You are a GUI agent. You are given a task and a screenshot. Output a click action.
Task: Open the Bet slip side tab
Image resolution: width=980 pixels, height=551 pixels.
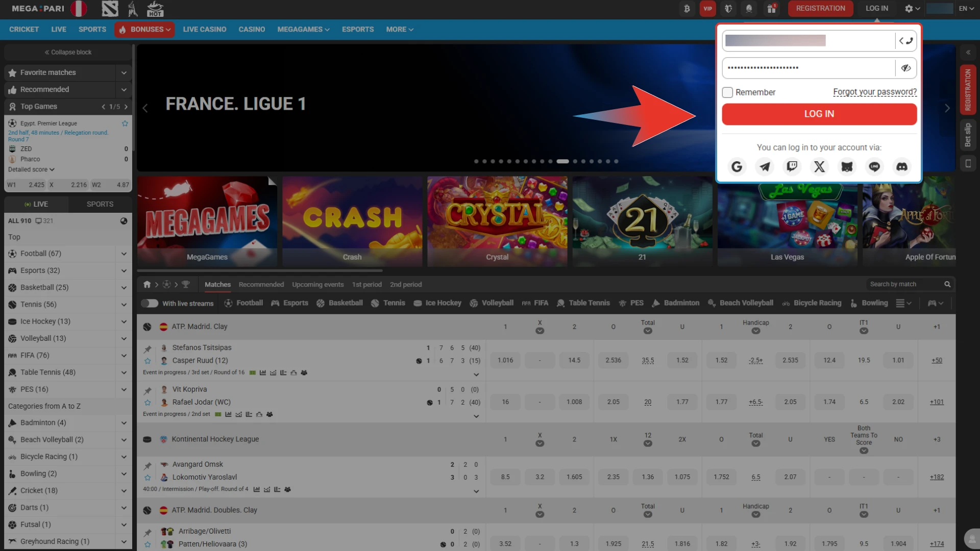click(968, 135)
